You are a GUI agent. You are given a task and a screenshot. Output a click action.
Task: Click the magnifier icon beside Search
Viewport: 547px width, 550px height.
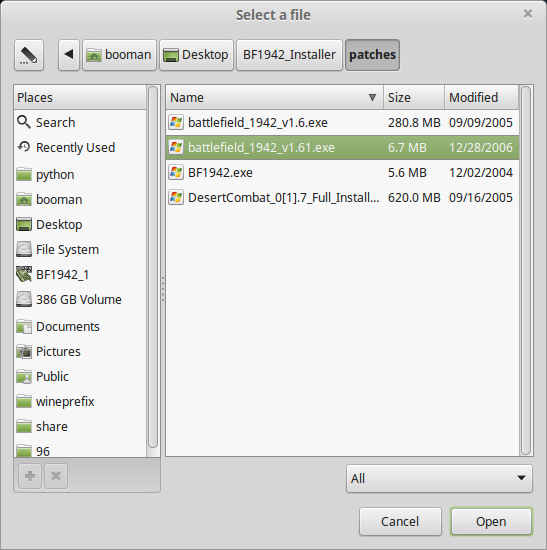click(x=24, y=122)
